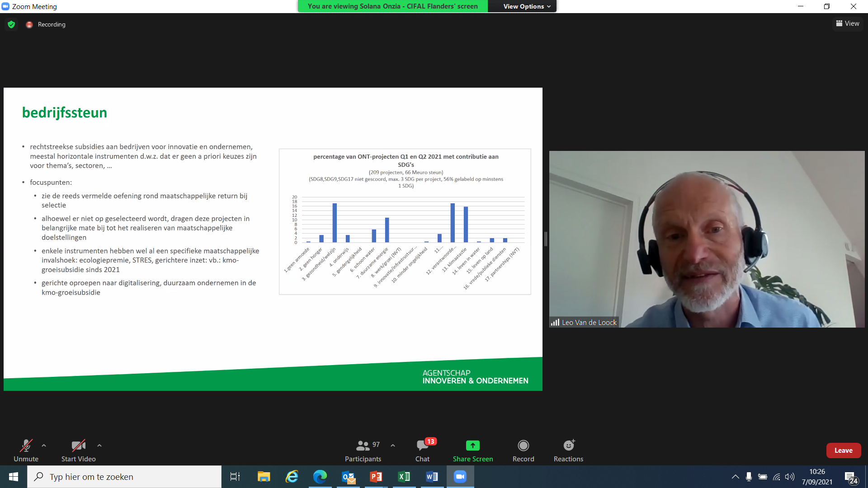868x488 pixels.
Task: Open PowerPoint from the taskbar
Action: coord(376,477)
